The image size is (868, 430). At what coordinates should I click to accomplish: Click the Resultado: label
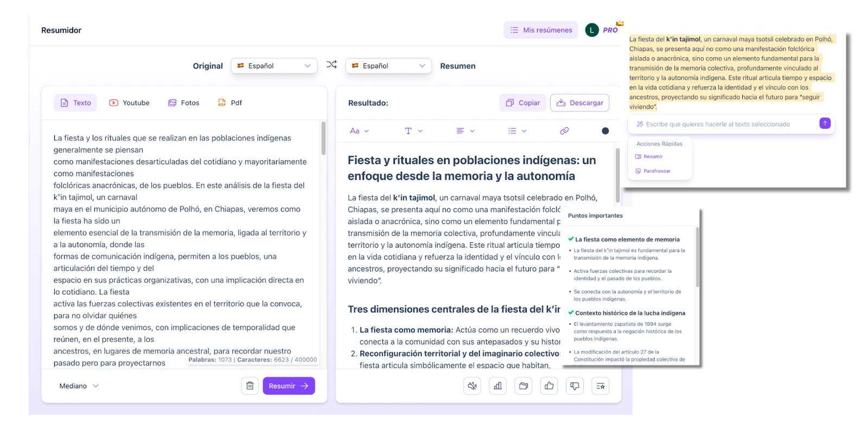[x=368, y=103]
